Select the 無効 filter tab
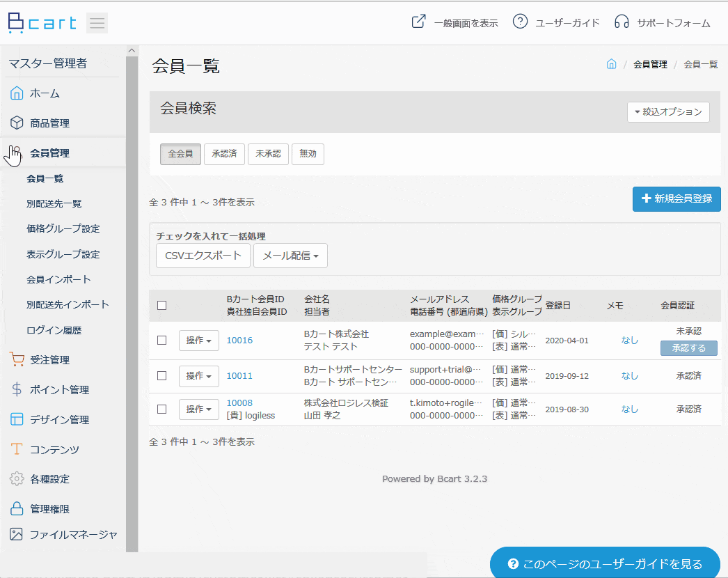 pyautogui.click(x=308, y=154)
